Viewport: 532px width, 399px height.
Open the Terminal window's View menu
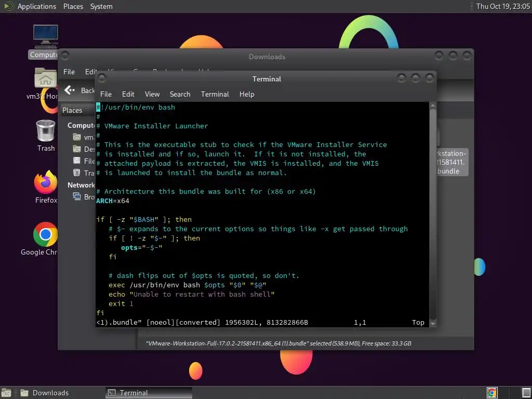click(x=152, y=94)
